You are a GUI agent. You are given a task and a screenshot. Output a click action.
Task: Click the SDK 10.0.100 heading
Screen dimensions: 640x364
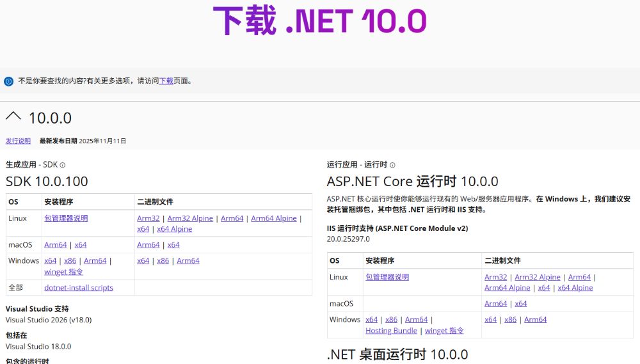(47, 181)
